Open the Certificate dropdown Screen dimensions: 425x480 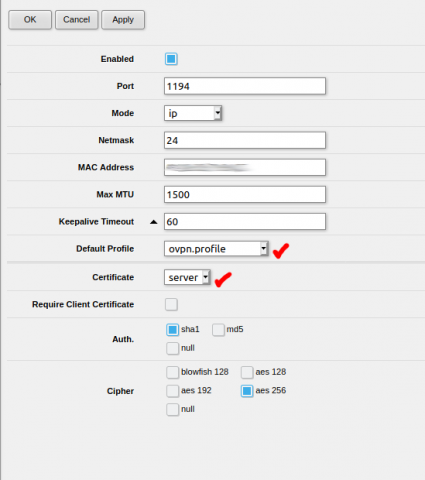[x=187, y=277]
